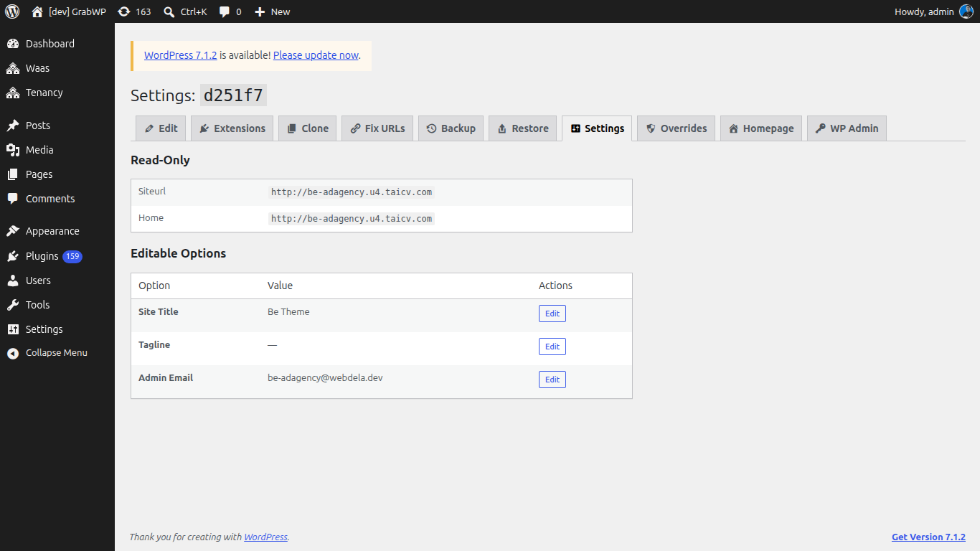Click the d251f7 tenant ID in heading

click(233, 95)
